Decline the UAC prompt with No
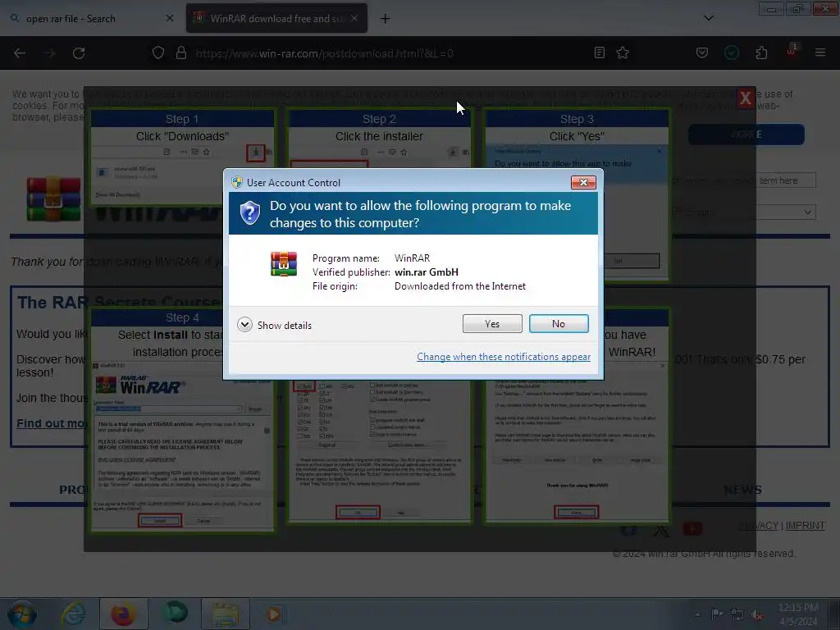Screen dimensions: 840x630 558,323
